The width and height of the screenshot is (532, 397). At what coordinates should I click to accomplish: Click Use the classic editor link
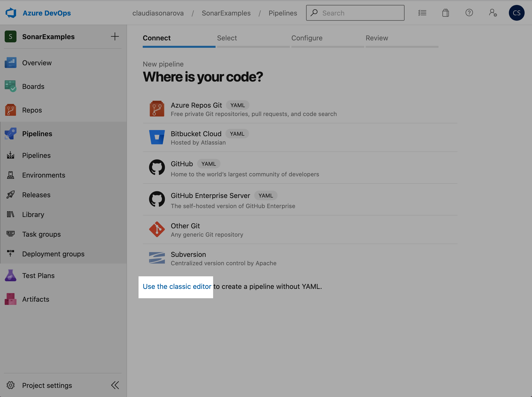coord(177,287)
